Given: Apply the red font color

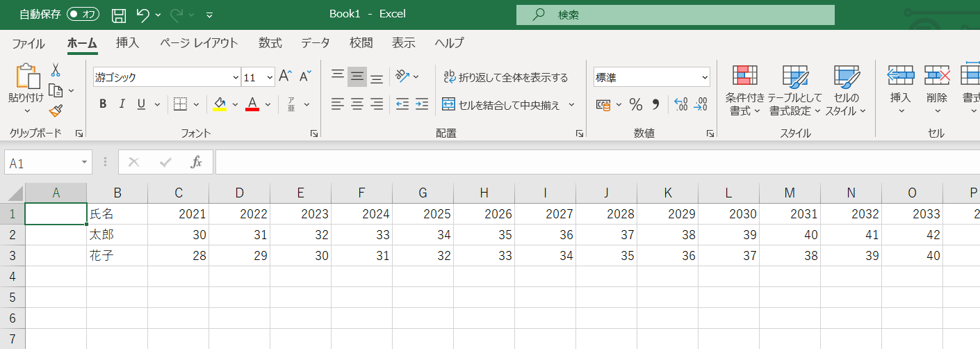Looking at the screenshot, I should [x=252, y=104].
